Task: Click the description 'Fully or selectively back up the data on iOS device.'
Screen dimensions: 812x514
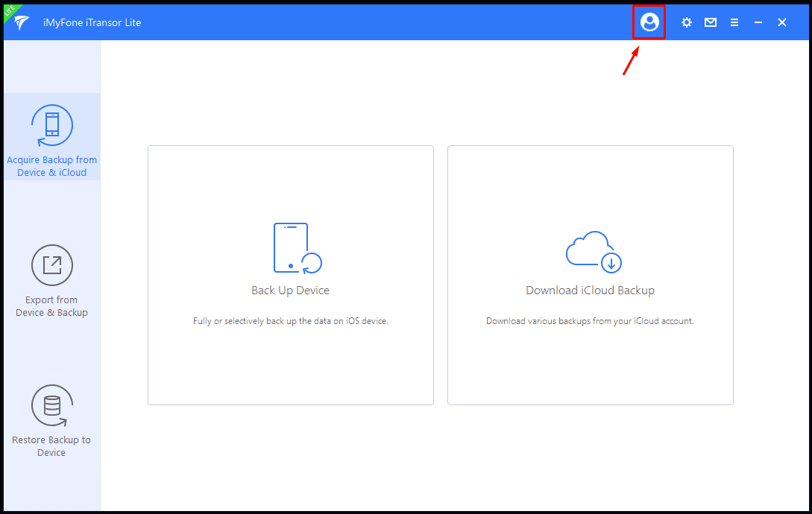Action: click(x=291, y=321)
